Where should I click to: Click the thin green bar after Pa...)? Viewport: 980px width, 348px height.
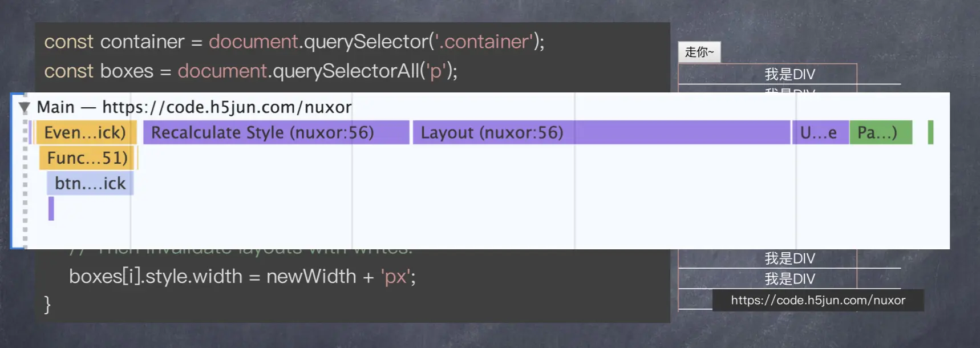(x=930, y=132)
